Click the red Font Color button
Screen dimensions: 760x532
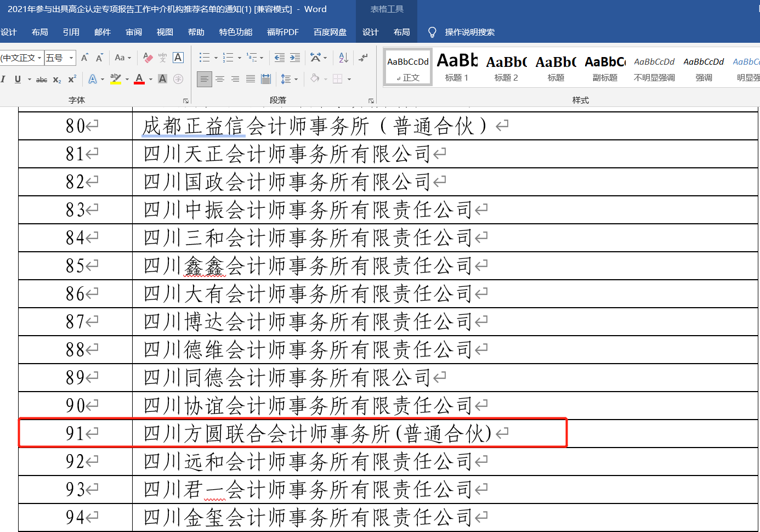(x=139, y=79)
